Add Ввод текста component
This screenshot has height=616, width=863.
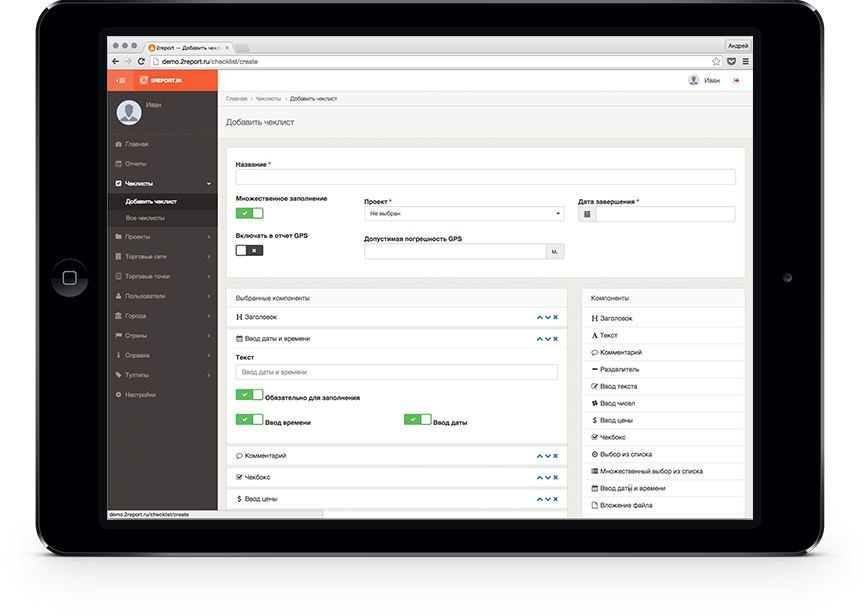[663, 386]
